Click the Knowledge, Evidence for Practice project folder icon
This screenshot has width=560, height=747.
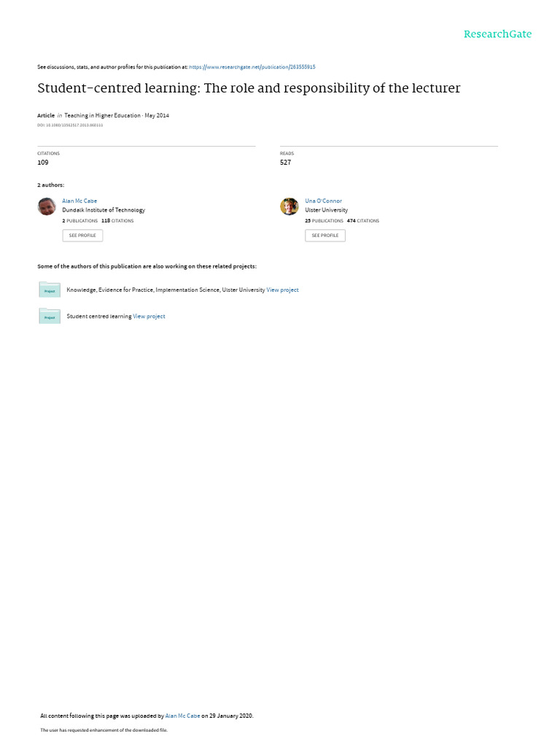coord(50,290)
